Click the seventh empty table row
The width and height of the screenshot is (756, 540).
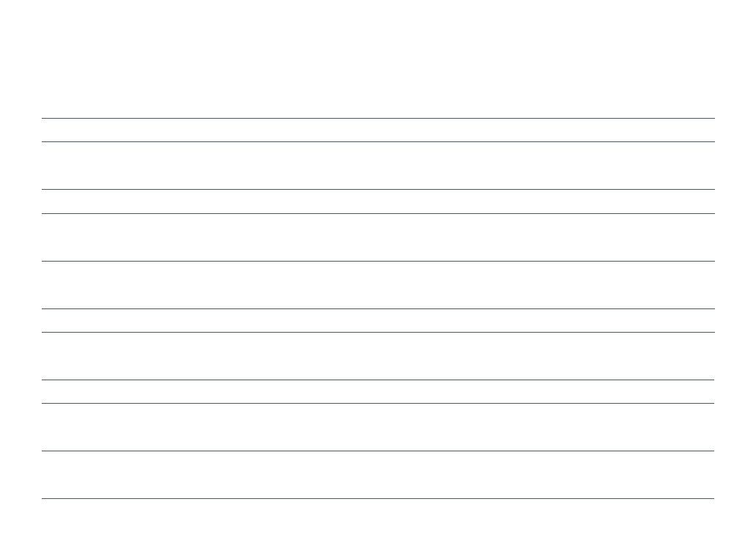[378, 356]
